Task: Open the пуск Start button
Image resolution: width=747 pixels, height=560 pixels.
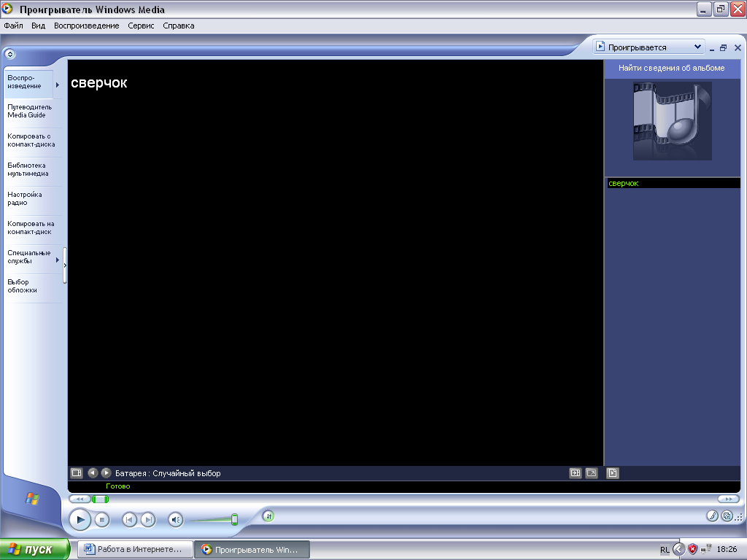Action: pyautogui.click(x=35, y=549)
